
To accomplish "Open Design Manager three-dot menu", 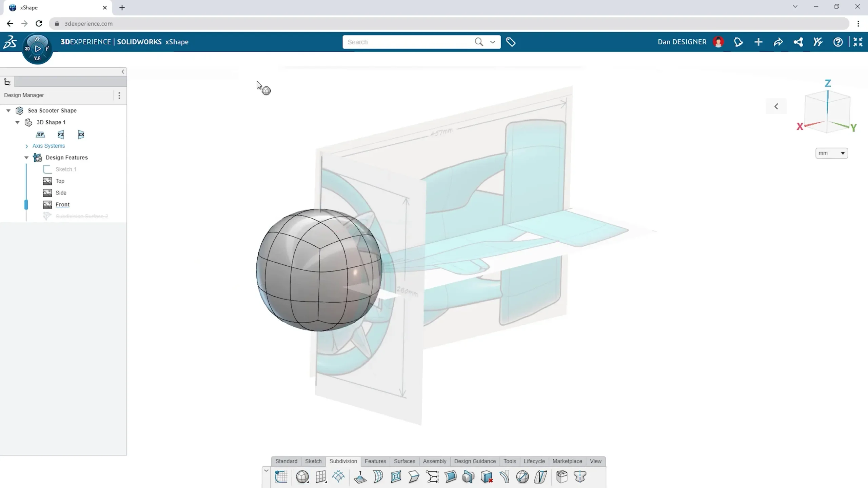I will [x=119, y=96].
